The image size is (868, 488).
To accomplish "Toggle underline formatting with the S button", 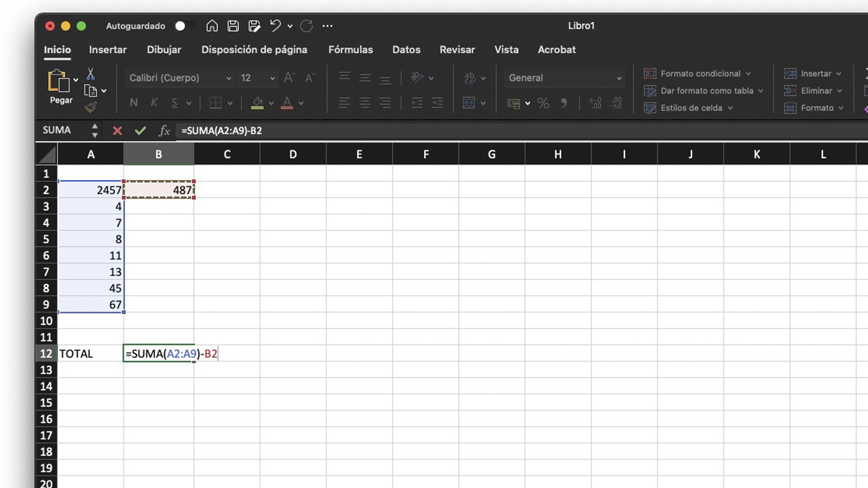I will 174,103.
